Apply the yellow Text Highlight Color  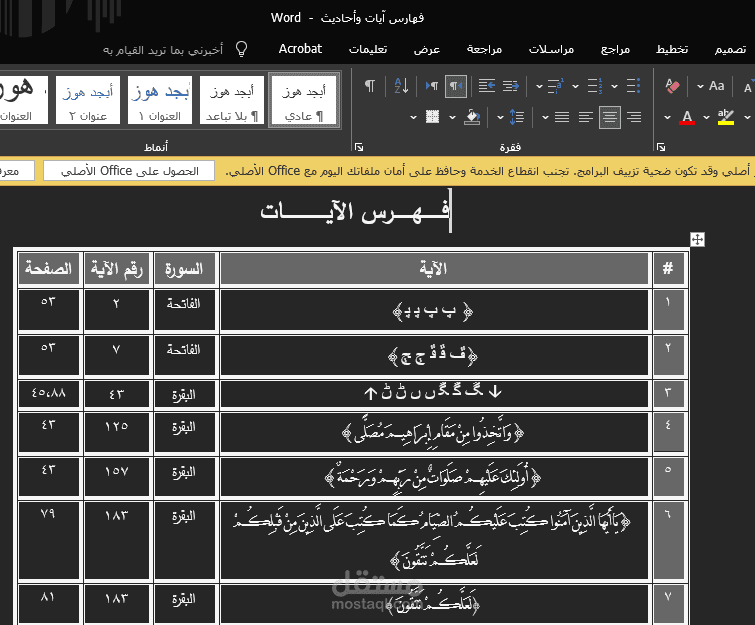(x=726, y=117)
